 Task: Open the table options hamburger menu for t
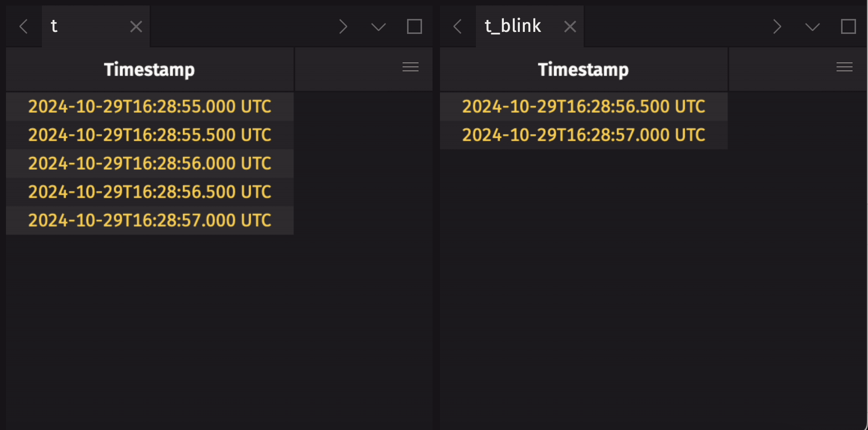coord(410,67)
